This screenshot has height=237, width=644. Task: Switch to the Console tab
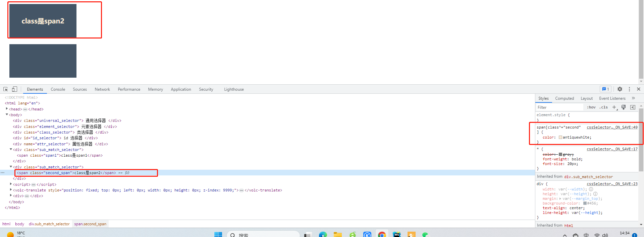pos(58,89)
